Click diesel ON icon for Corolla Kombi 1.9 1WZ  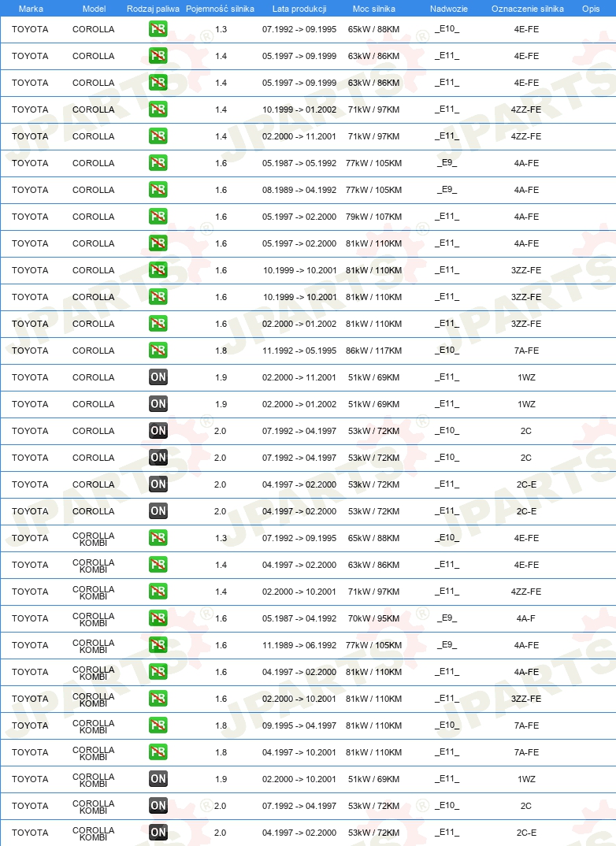click(x=158, y=779)
